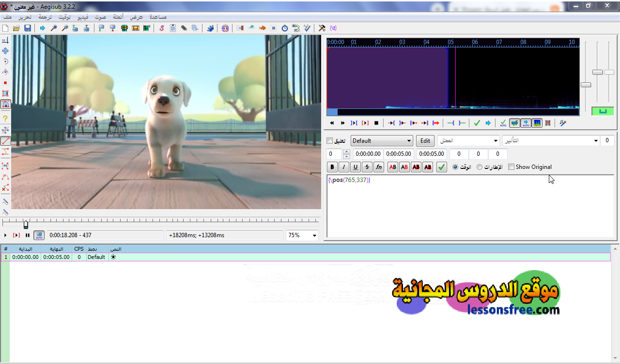The height and width of the screenshot is (364, 620).
Task: Create a new subtitle file
Action: pyautogui.click(x=5, y=28)
